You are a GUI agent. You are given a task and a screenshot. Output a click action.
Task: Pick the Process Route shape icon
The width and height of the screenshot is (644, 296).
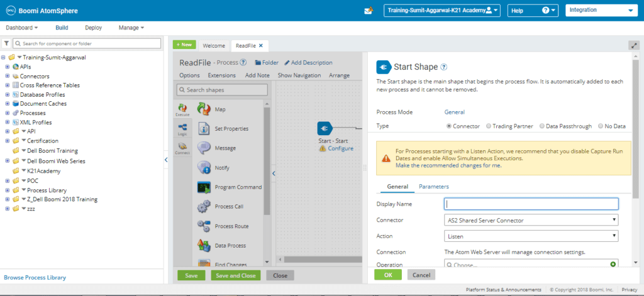coord(204,226)
